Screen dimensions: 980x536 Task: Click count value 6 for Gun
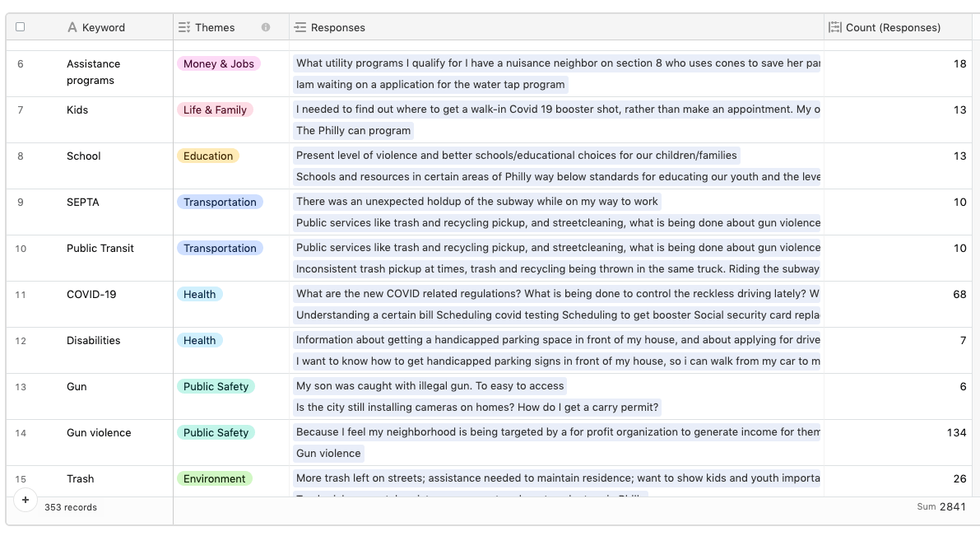tap(963, 386)
